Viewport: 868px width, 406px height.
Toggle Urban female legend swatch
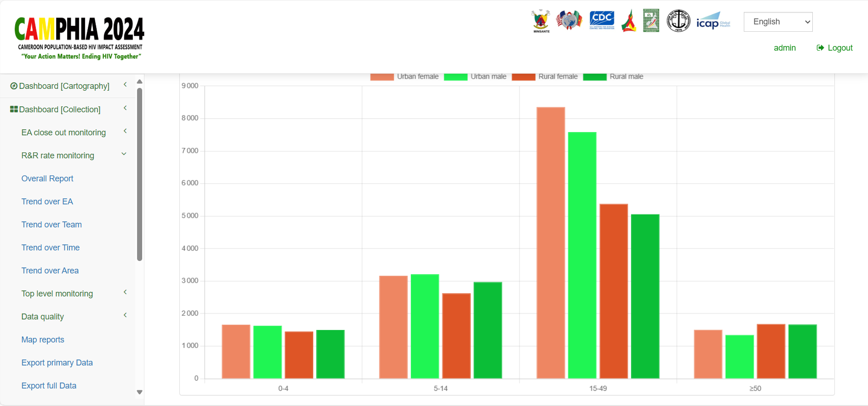coord(382,77)
